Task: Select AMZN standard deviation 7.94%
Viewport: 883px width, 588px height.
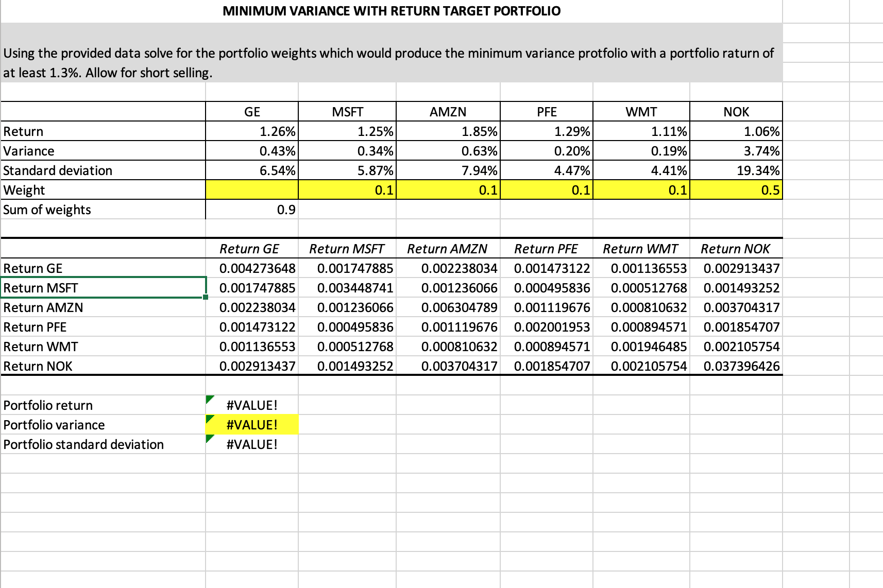Action: 448,170
